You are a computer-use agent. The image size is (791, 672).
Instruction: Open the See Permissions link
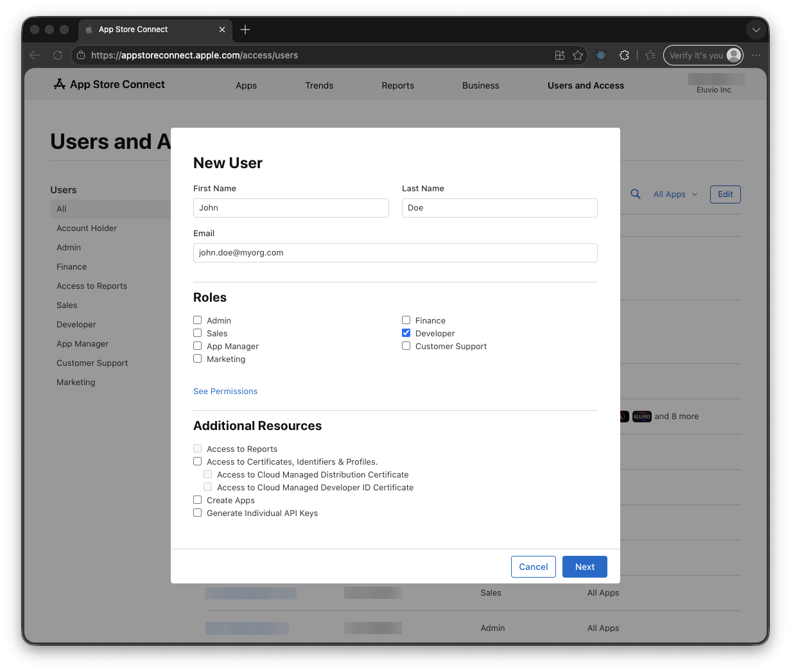pyautogui.click(x=225, y=392)
